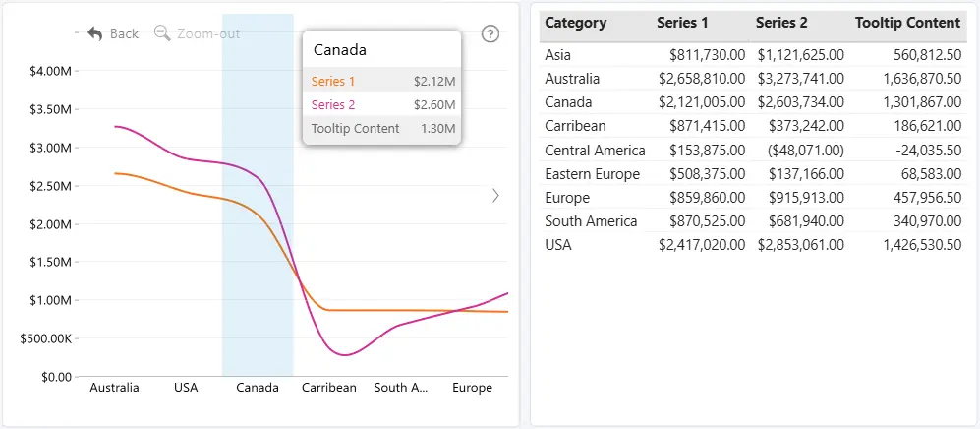Select the Asia row in the table

click(x=753, y=55)
